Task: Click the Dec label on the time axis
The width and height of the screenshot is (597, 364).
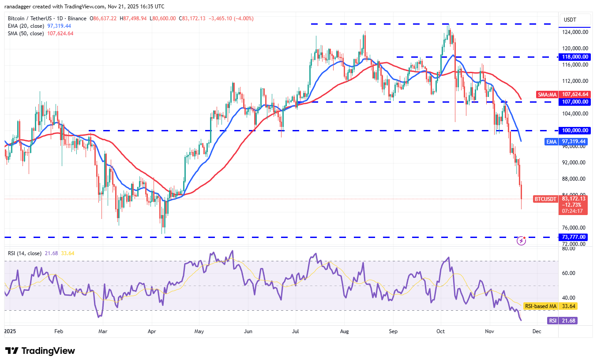Action: pyautogui.click(x=537, y=331)
